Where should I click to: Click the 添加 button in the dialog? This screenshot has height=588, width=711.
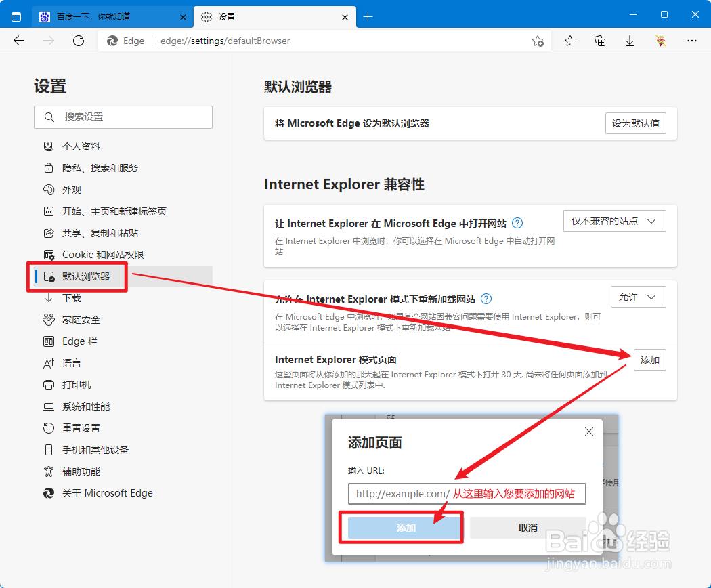[401, 527]
